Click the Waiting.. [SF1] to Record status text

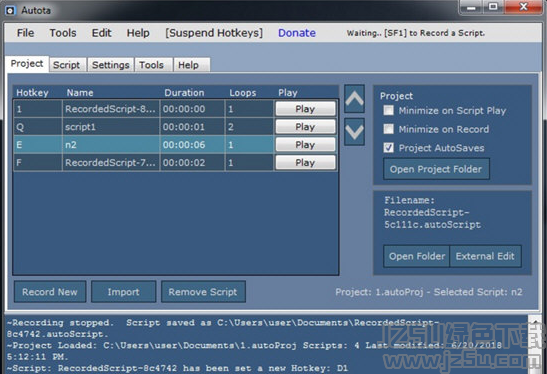[x=415, y=33]
